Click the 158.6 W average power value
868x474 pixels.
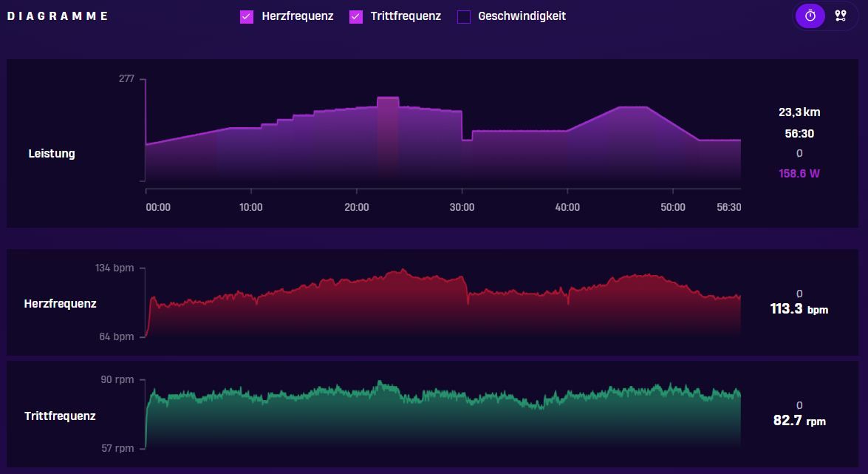point(799,174)
